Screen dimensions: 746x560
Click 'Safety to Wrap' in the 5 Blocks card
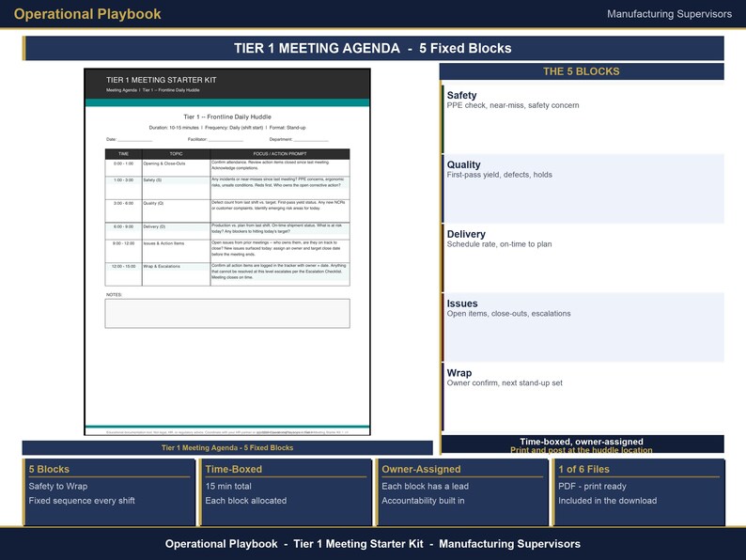pos(58,487)
